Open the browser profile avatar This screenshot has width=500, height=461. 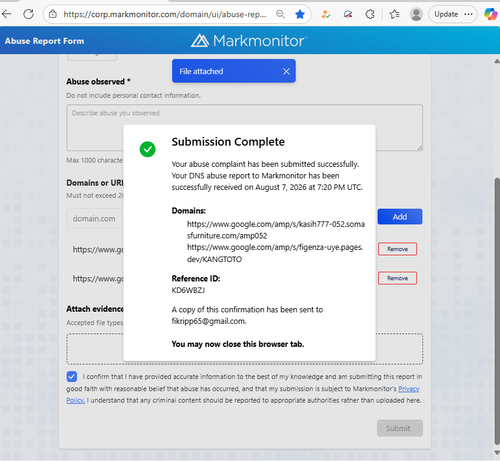pyautogui.click(x=416, y=14)
